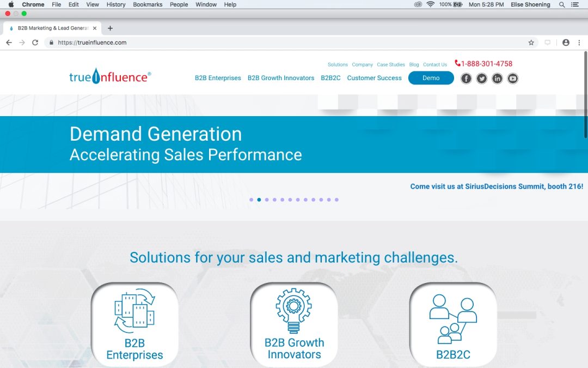
Task: Click the red phone icon by number
Action: (457, 63)
